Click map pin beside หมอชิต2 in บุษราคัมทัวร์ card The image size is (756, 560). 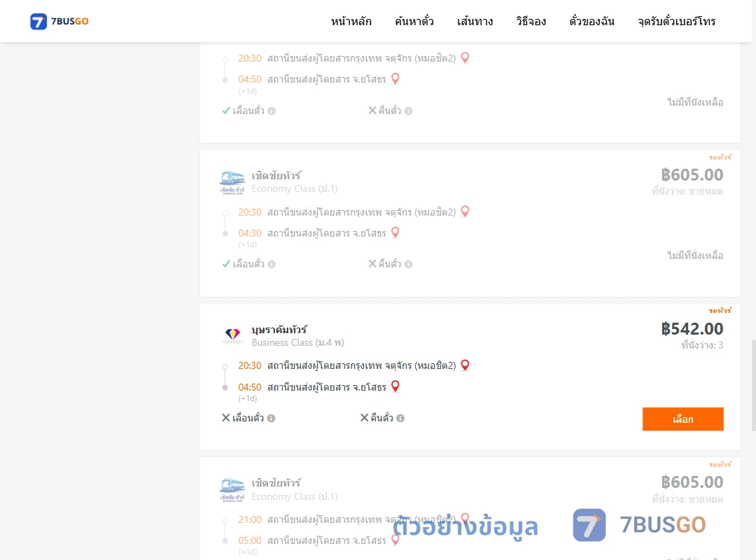click(x=465, y=365)
